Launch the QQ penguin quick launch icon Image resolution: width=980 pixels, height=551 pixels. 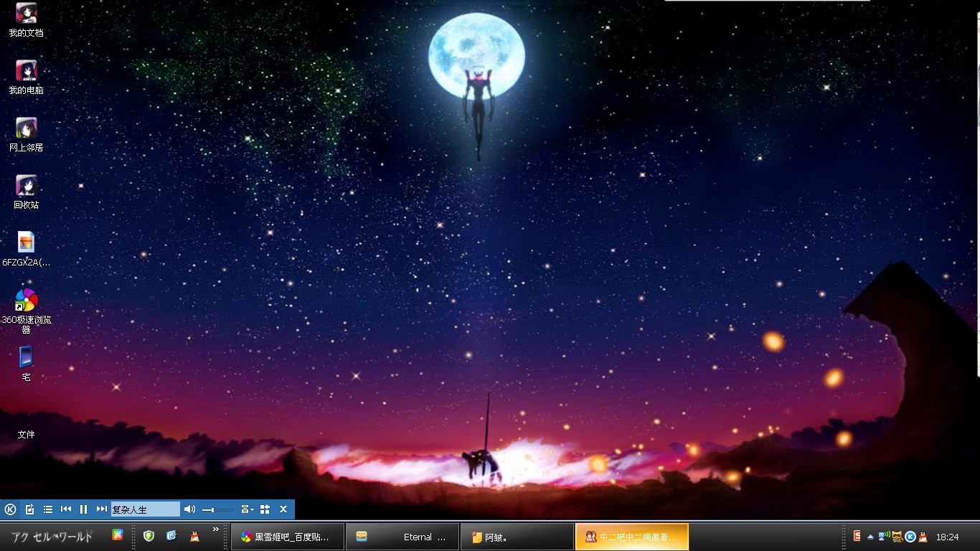coord(194,536)
